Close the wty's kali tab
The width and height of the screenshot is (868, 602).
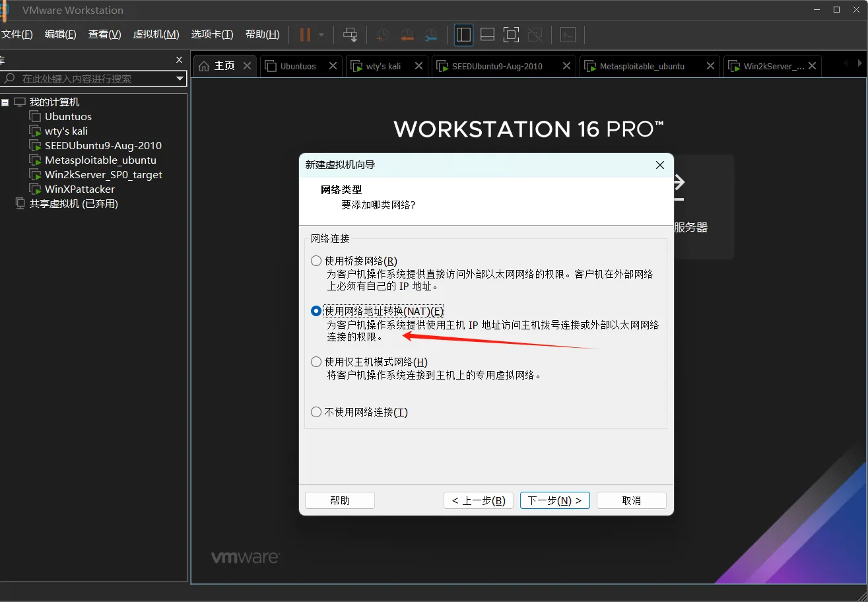point(417,66)
